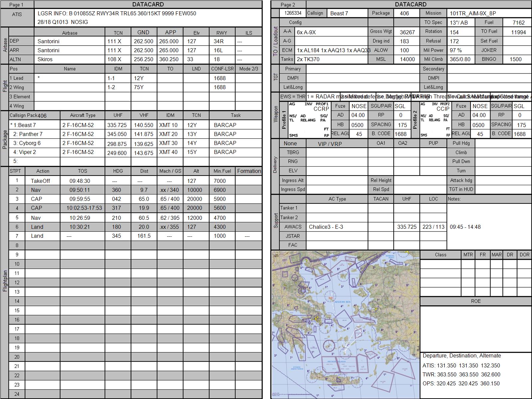Click the Page 2 header label
532x399 pixels.
[x=288, y=5]
